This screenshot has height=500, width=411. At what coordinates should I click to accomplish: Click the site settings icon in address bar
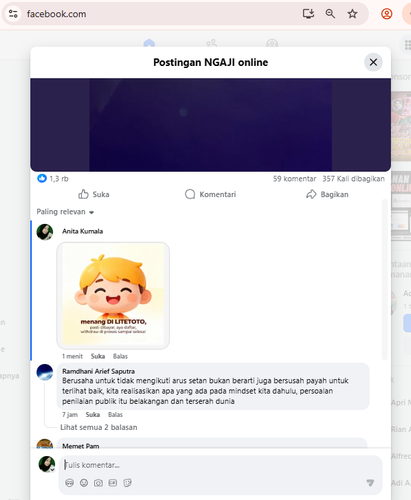pyautogui.click(x=13, y=14)
